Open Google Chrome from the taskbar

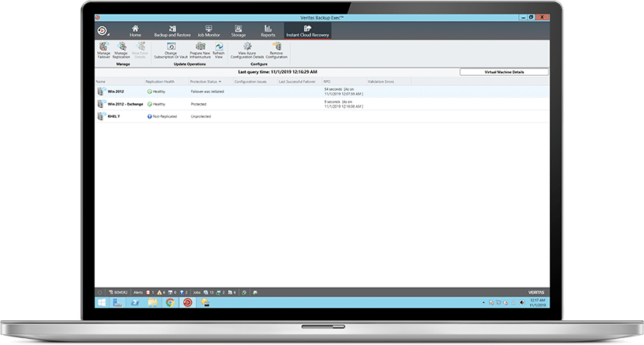(x=170, y=302)
